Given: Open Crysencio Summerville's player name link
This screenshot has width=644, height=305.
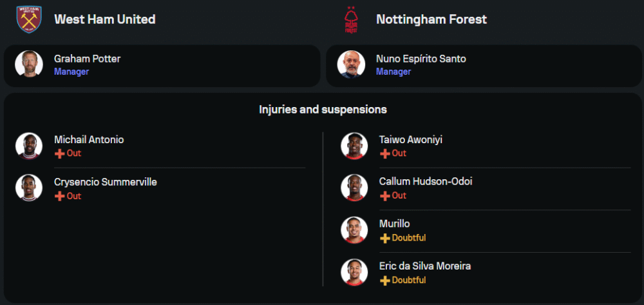Looking at the screenshot, I should (105, 182).
